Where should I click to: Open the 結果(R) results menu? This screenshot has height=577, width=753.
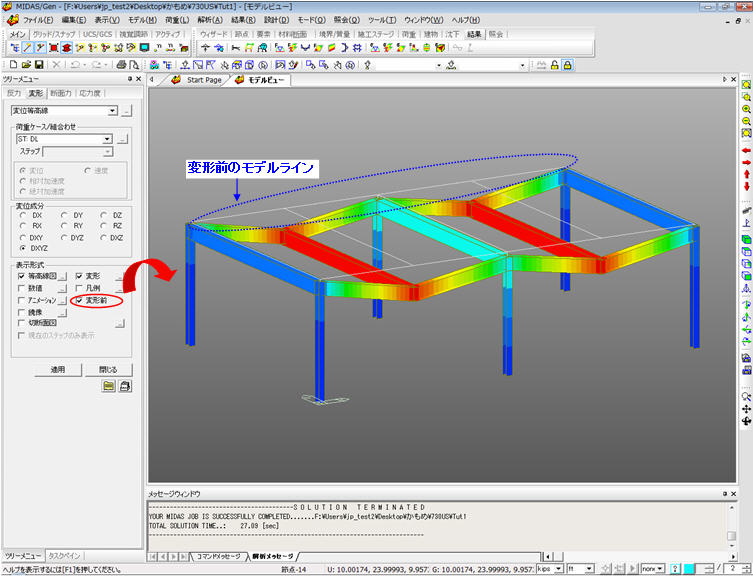(x=243, y=20)
